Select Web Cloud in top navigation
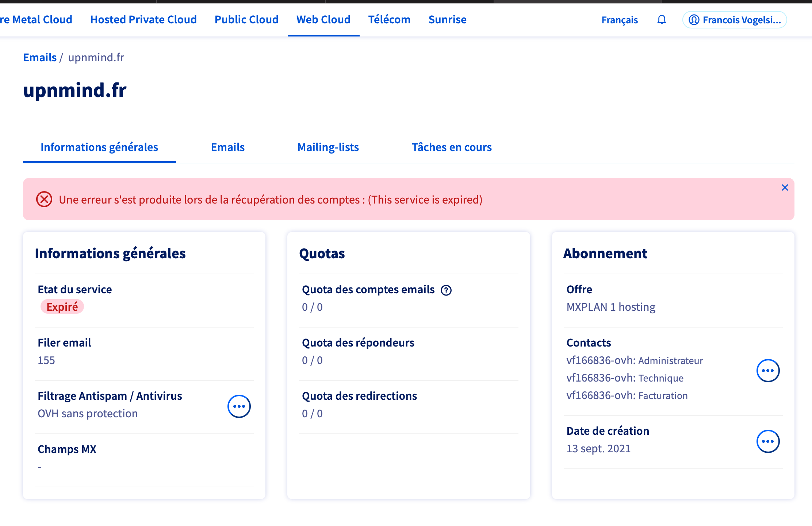This screenshot has width=812, height=526. 323,20
